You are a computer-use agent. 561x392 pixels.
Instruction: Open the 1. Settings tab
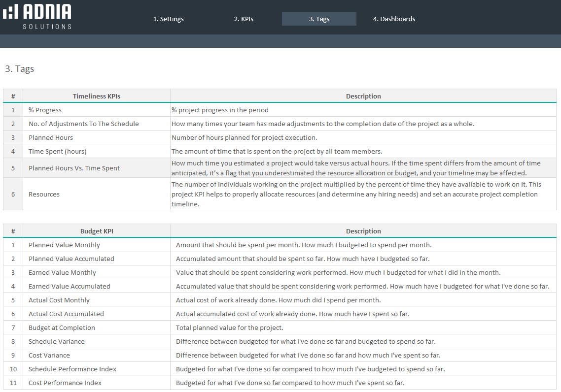(x=168, y=19)
